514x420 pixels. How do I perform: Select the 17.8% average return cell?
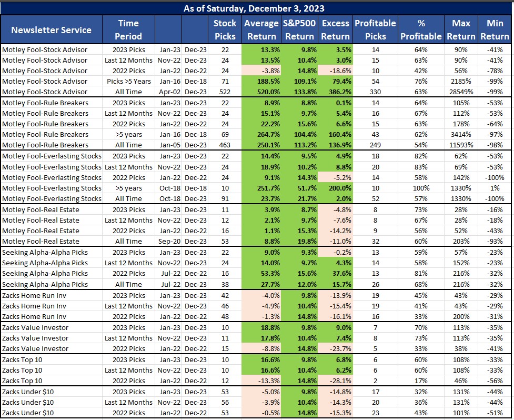tap(261, 338)
